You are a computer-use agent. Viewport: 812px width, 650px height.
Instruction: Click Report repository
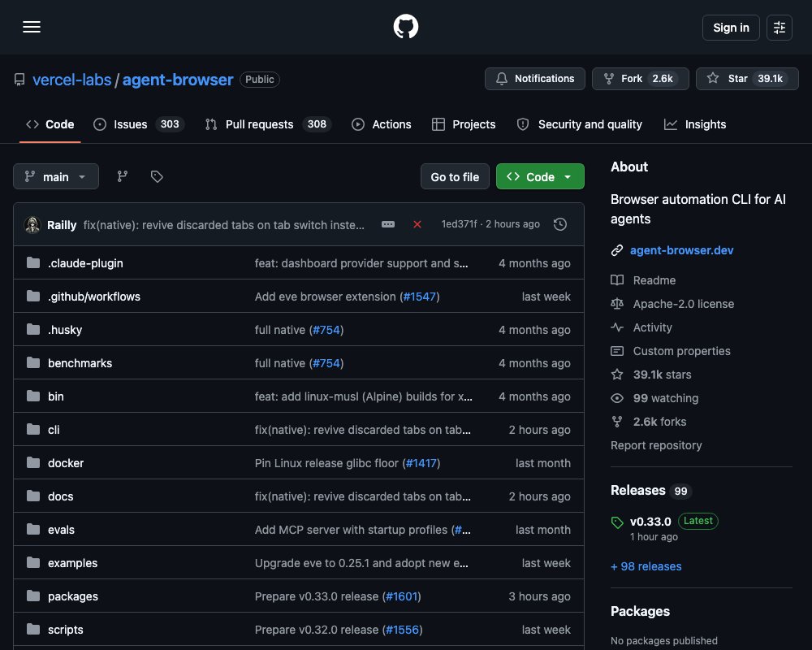[655, 445]
